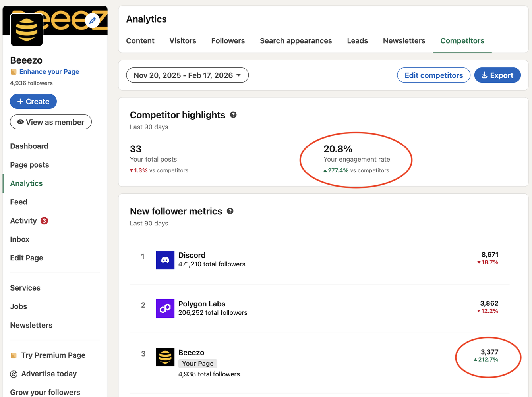Open Inbox in the sidebar
The width and height of the screenshot is (532, 397).
click(20, 239)
